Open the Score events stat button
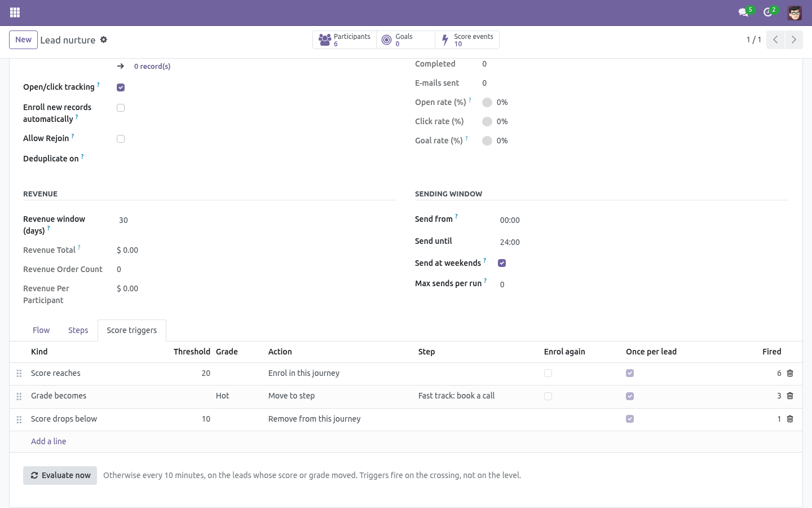This screenshot has height=508, width=812. pos(467,40)
